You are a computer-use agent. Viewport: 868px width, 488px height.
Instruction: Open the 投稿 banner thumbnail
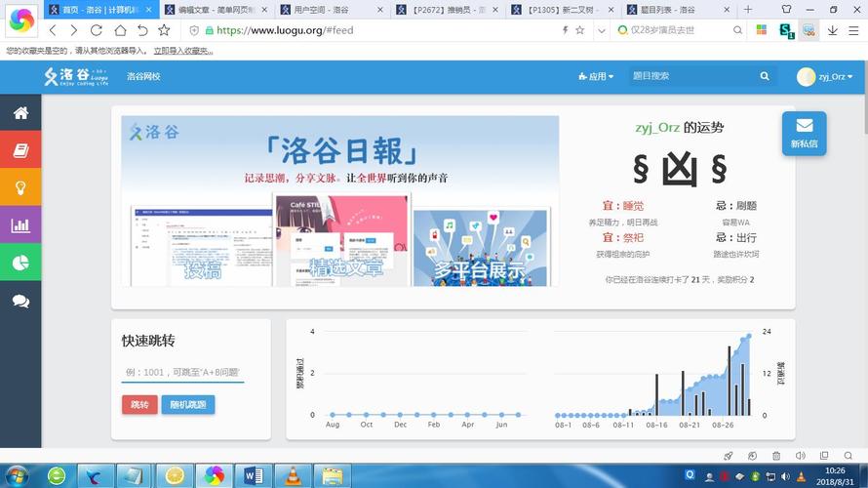(x=201, y=245)
